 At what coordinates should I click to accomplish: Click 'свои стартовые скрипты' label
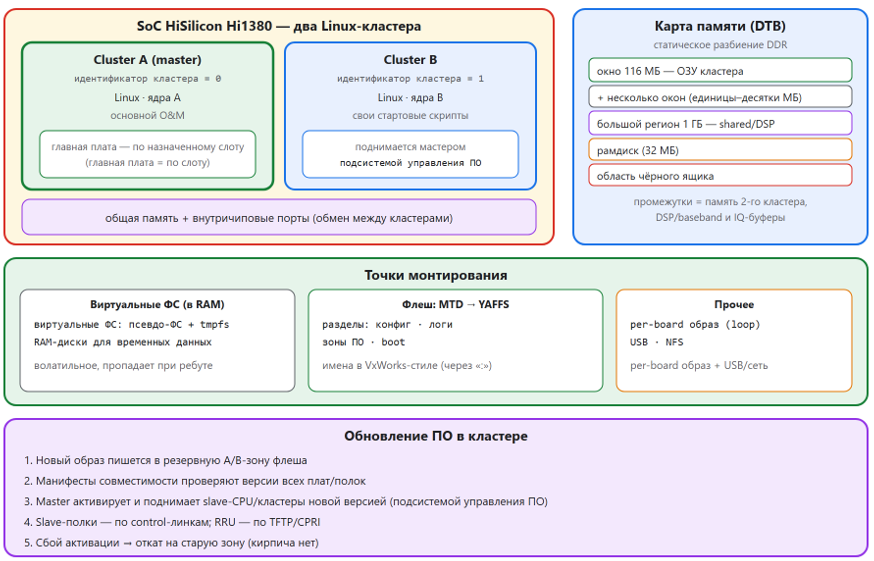click(410, 115)
